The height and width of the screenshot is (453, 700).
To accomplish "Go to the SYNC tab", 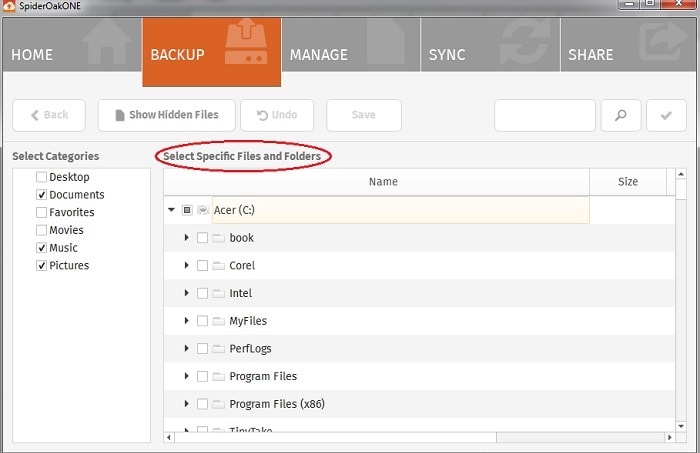I will click(x=490, y=45).
